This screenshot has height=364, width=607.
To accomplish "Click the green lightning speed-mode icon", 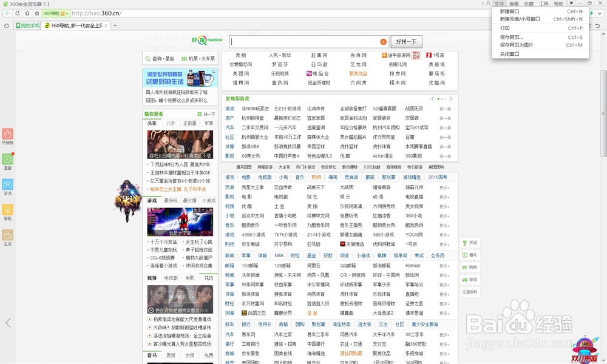I will pos(591,13).
